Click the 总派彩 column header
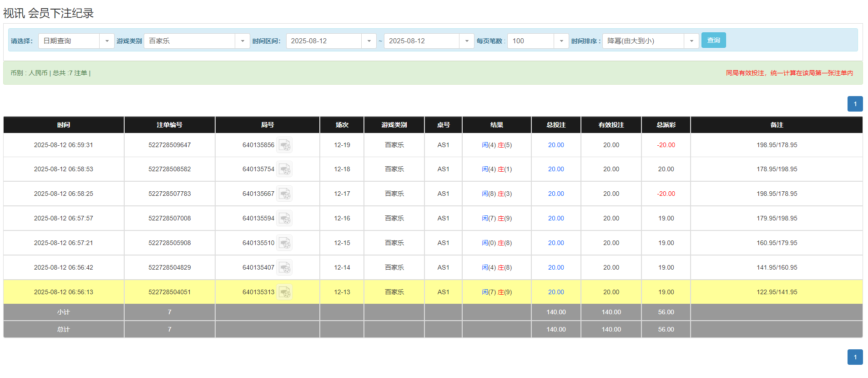The width and height of the screenshot is (868, 378). (666, 125)
